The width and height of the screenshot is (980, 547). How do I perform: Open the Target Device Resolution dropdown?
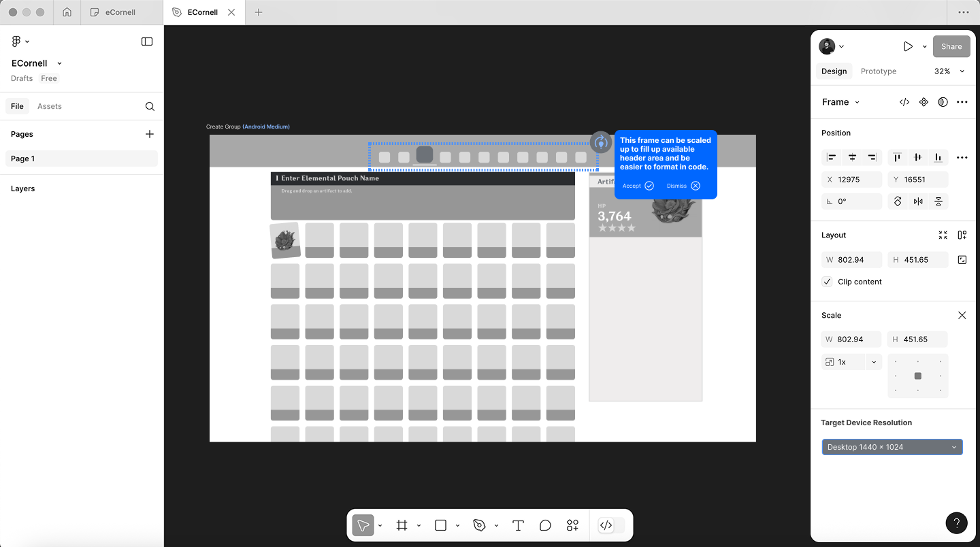tap(892, 447)
